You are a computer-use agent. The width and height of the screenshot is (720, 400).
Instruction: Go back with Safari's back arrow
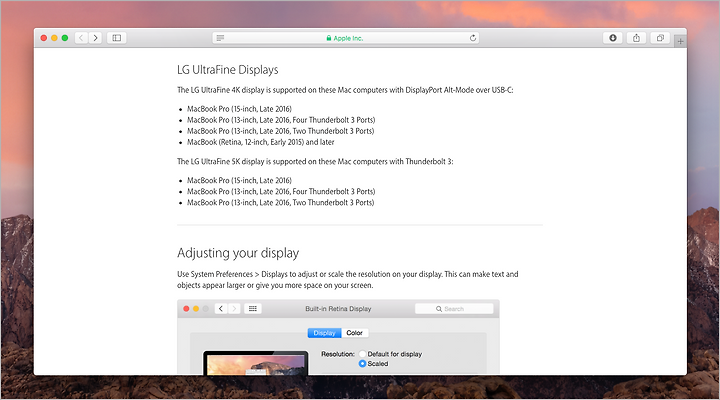[x=81, y=38]
